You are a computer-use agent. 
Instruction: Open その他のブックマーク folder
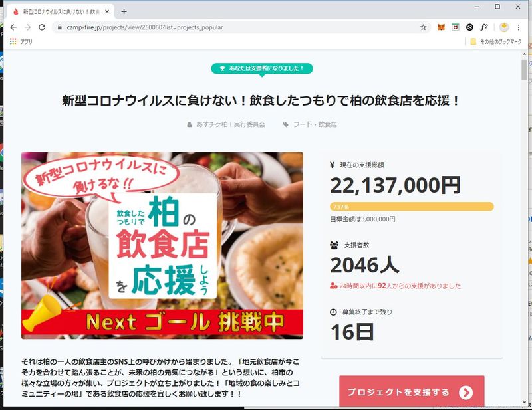click(x=496, y=42)
